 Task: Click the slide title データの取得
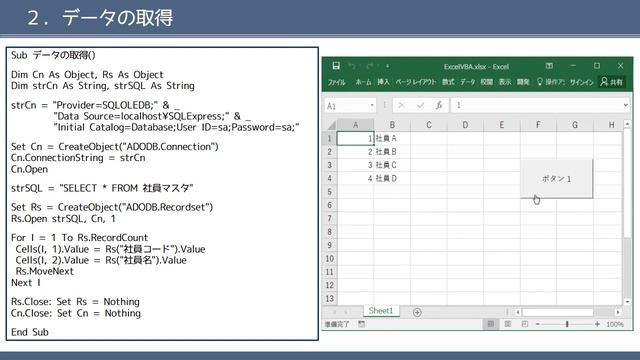(118, 18)
